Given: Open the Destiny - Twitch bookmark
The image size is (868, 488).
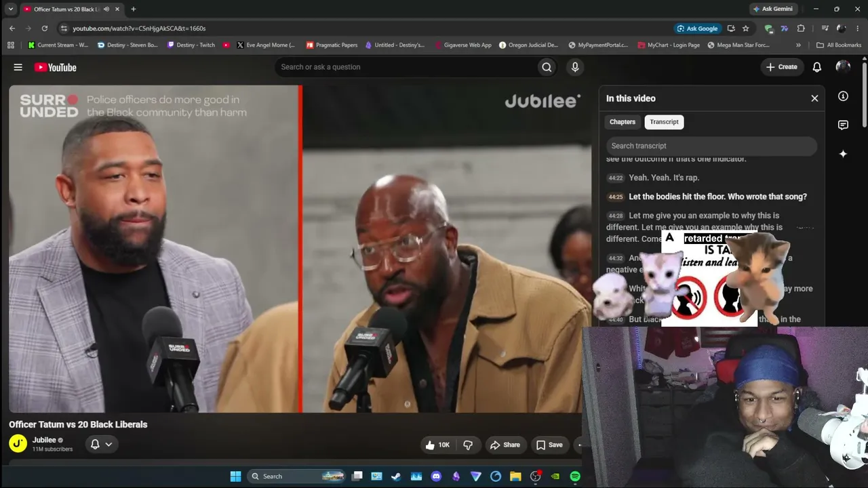Looking at the screenshot, I should [191, 45].
